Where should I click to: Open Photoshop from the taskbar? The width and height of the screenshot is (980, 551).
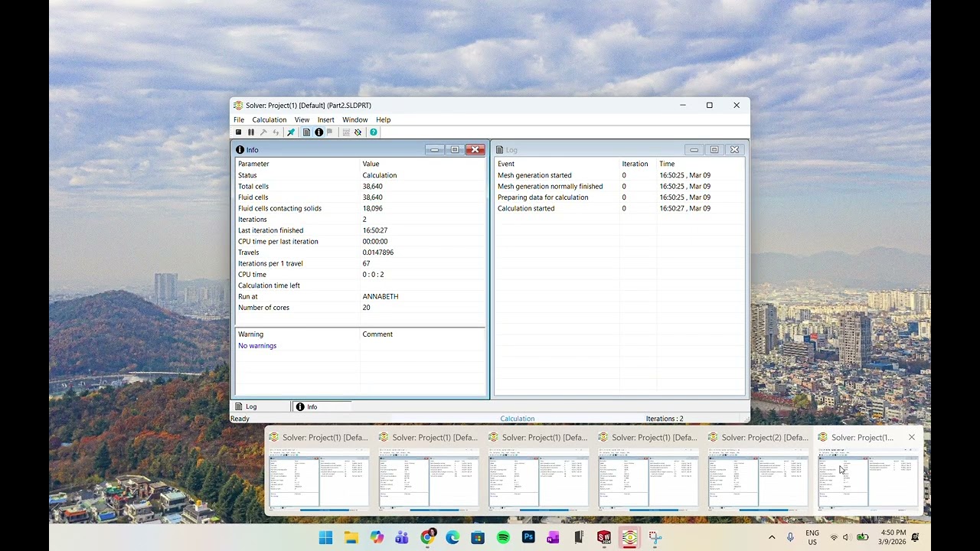click(528, 537)
